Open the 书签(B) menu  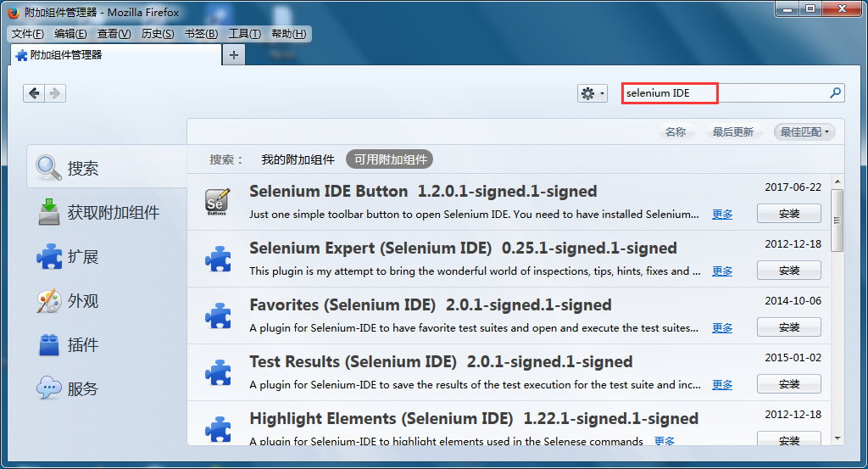(x=201, y=34)
